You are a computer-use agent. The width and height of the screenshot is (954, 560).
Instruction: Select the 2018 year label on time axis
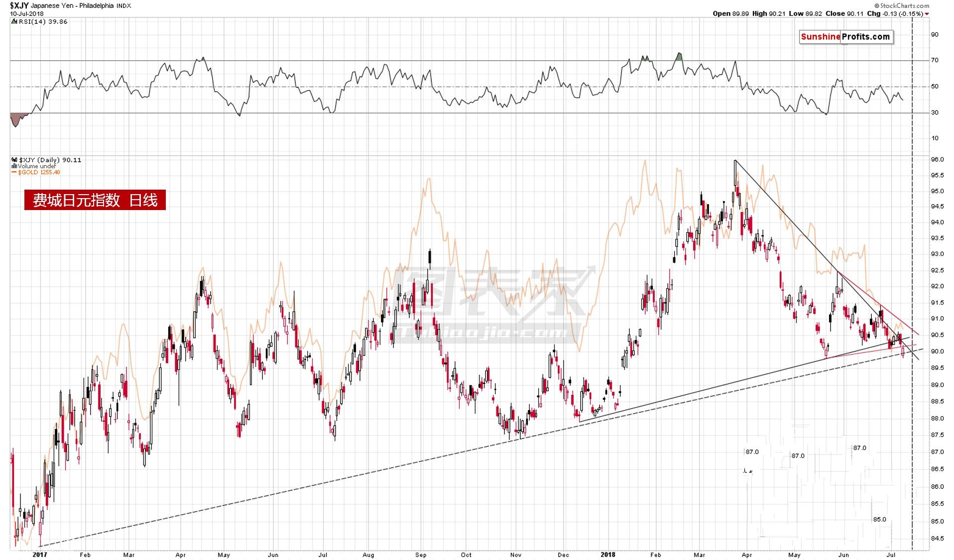click(x=607, y=555)
